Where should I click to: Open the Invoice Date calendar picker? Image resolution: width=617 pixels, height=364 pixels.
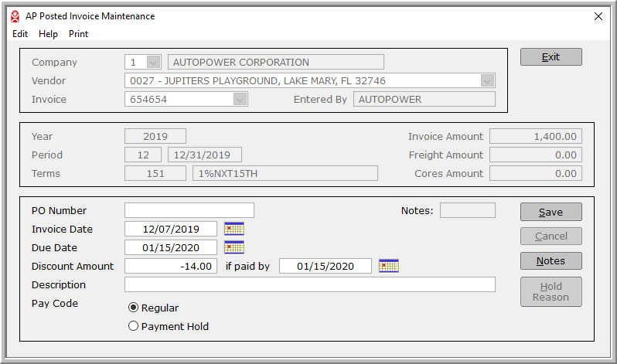[x=234, y=229]
